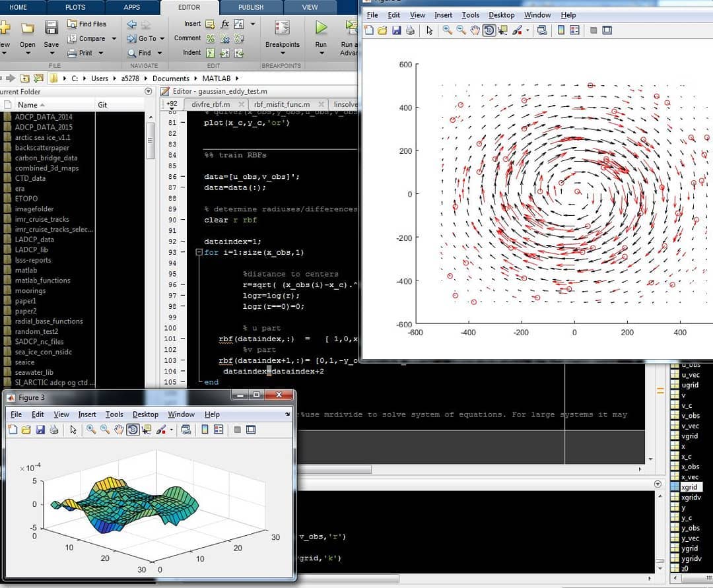Open the Breakpoints dropdown arrow
Image resolution: width=713 pixels, height=588 pixels.
click(283, 53)
